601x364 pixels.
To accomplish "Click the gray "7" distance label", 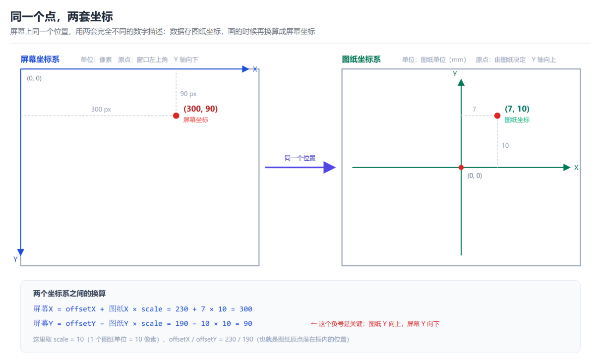I will click(474, 109).
